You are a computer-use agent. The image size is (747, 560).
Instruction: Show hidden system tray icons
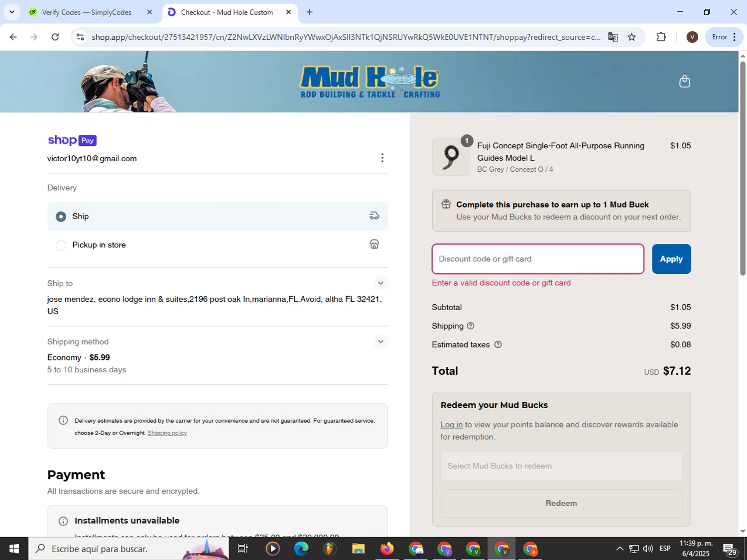click(620, 549)
